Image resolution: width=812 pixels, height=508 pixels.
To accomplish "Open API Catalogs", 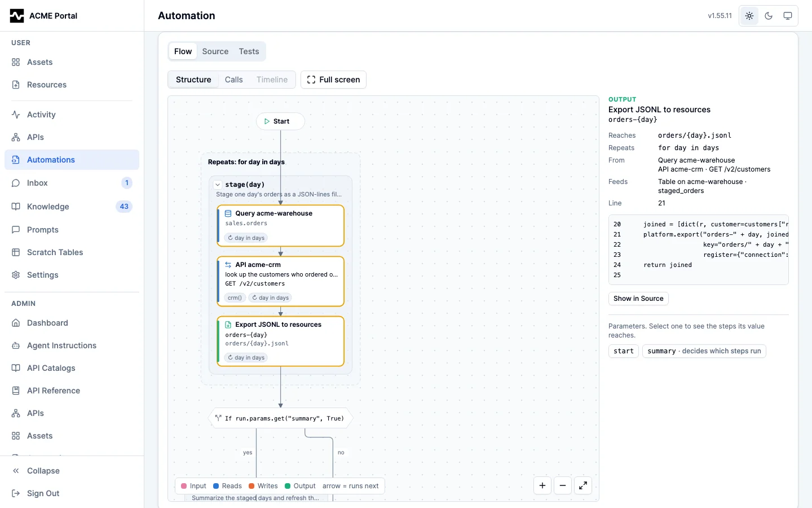I will tap(72, 368).
